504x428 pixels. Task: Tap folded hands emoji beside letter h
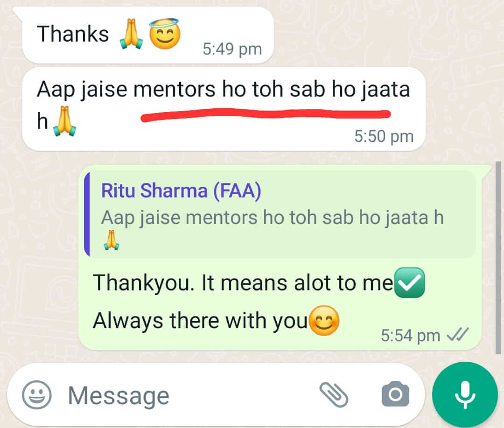click(x=64, y=121)
